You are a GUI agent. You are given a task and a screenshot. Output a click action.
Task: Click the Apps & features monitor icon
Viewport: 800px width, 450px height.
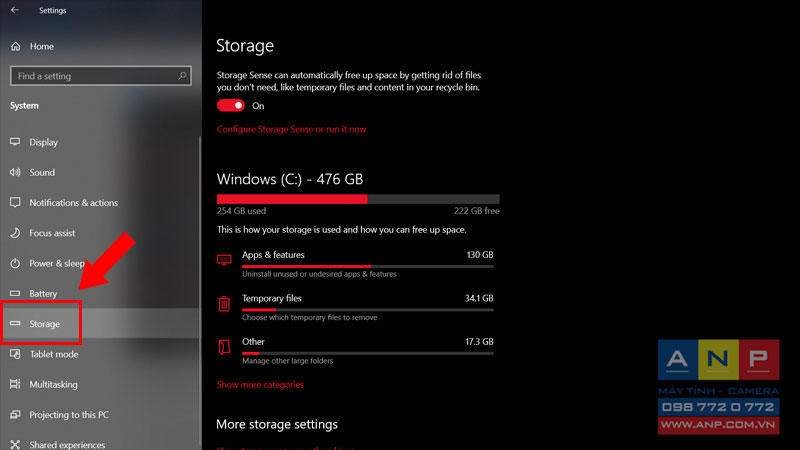[224, 260]
